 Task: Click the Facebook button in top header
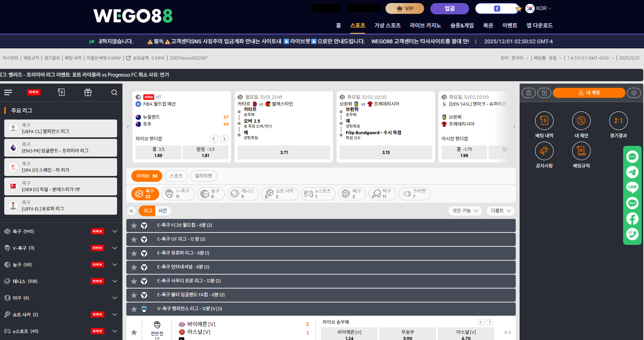[x=497, y=9]
